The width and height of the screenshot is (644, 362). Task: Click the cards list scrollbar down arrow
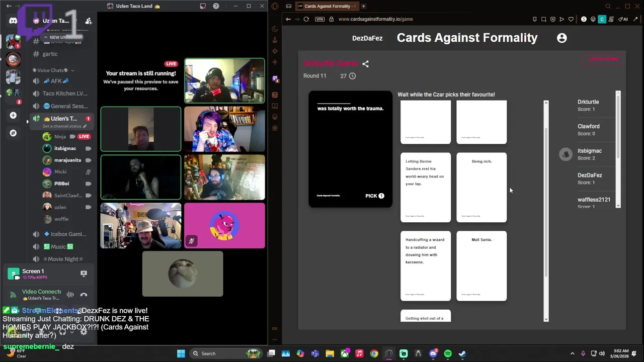pyautogui.click(x=546, y=319)
